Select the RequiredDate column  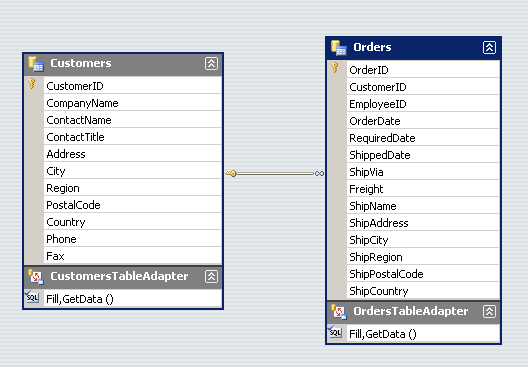click(423, 138)
